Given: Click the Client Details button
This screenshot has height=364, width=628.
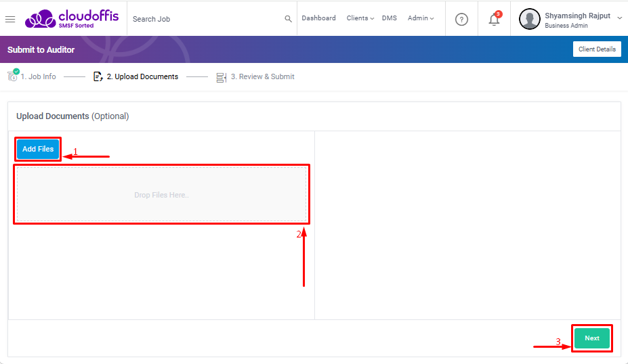Looking at the screenshot, I should pyautogui.click(x=597, y=49).
